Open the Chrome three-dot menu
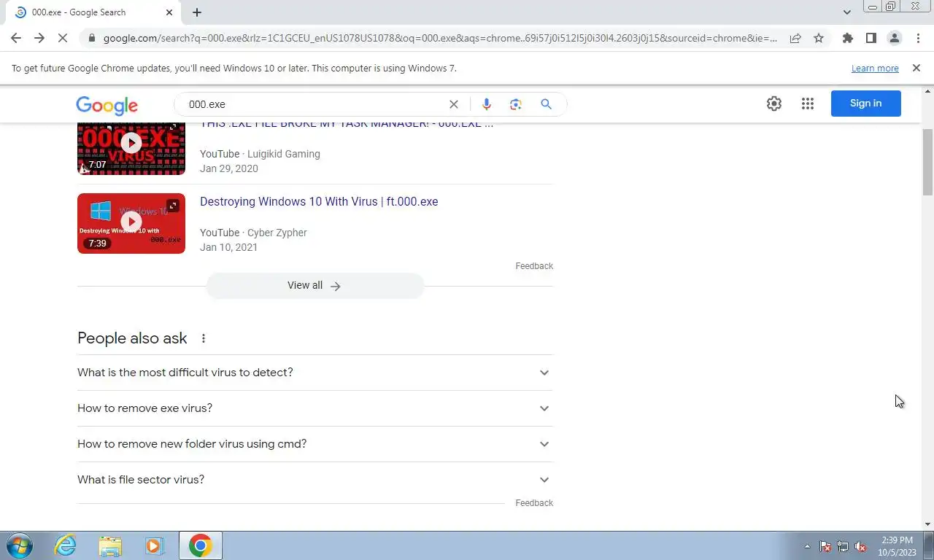This screenshot has height=560, width=934. pos(918,38)
